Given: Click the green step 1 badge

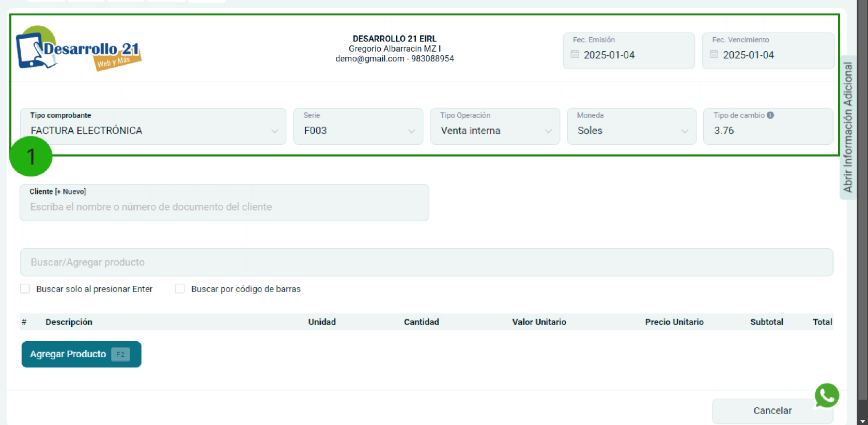Looking at the screenshot, I should coord(31,156).
